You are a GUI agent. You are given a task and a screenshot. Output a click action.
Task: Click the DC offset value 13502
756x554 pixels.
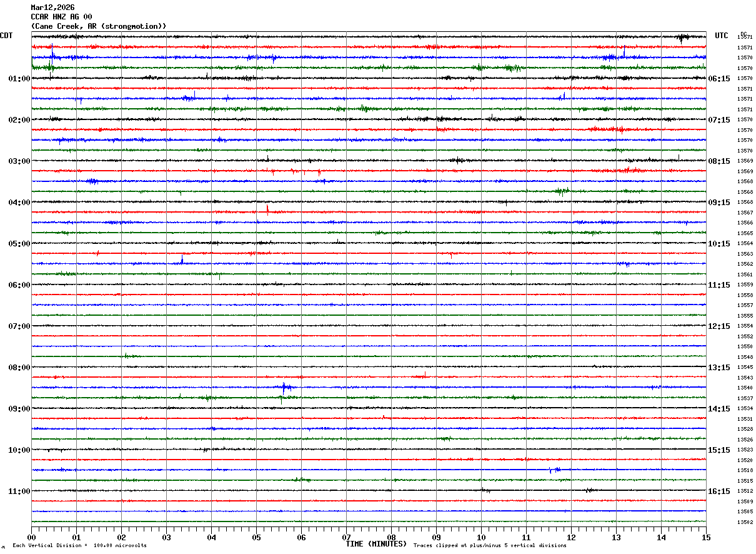point(745,522)
